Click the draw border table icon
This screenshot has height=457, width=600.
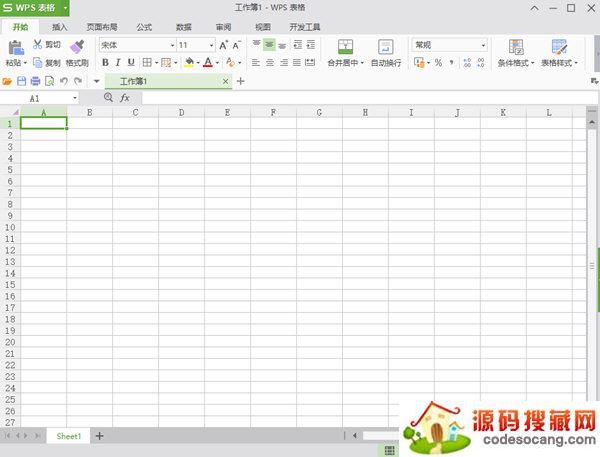click(x=166, y=62)
